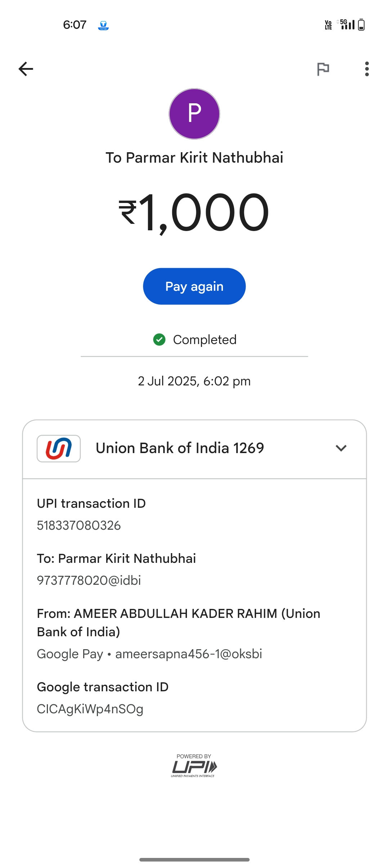Tap the green Completed checkmark icon
Image resolution: width=389 pixels, height=868 pixels.
159,339
